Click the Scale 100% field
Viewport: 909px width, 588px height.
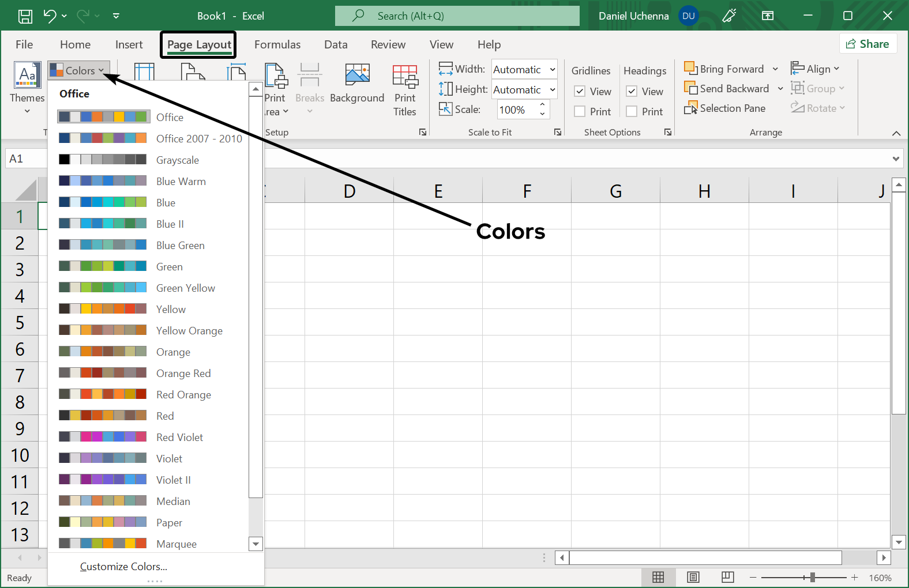coord(517,110)
